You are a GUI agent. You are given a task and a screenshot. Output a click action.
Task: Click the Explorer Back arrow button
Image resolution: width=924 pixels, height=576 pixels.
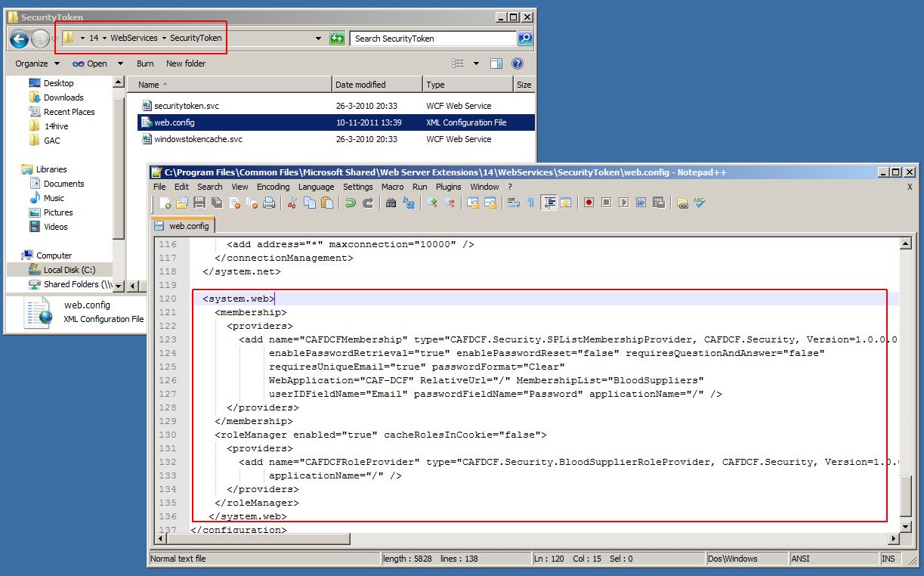click(19, 39)
